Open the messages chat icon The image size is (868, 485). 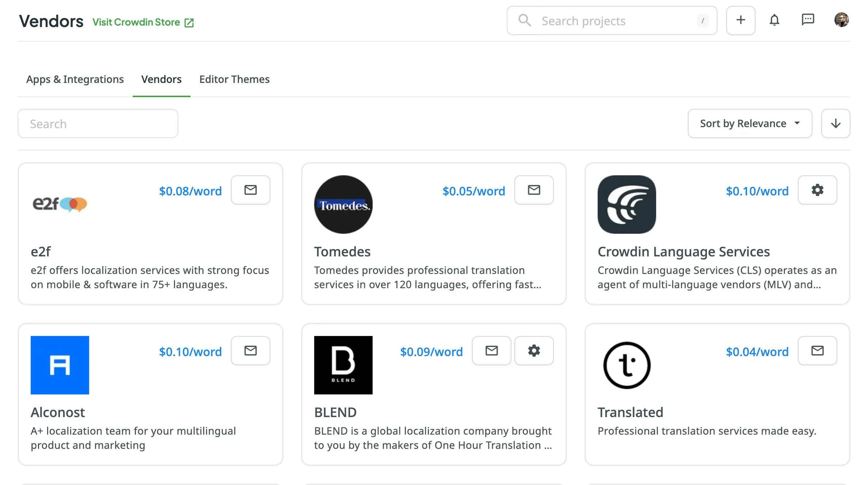point(808,20)
